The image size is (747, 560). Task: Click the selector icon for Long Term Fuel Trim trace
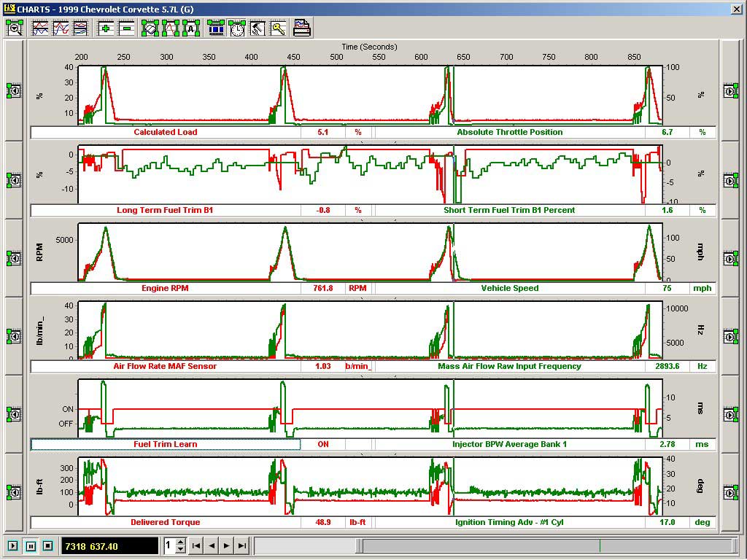click(x=14, y=181)
